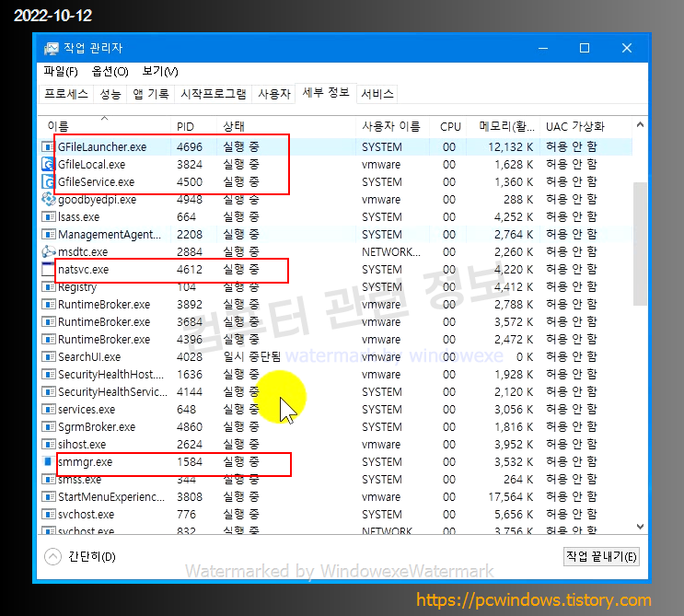684x616 pixels.
Task: Click PID 3892 RuntimeBroker.exe row
Action: (335, 305)
